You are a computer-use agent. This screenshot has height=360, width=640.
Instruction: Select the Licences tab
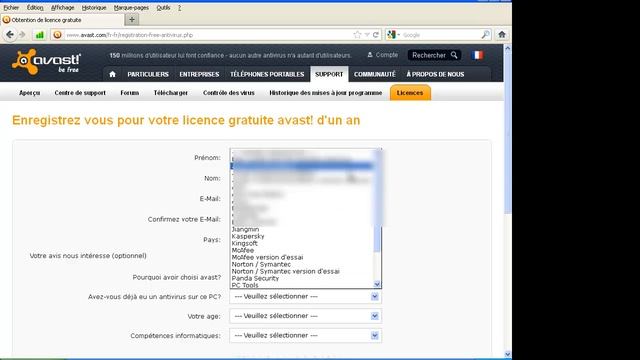410,93
